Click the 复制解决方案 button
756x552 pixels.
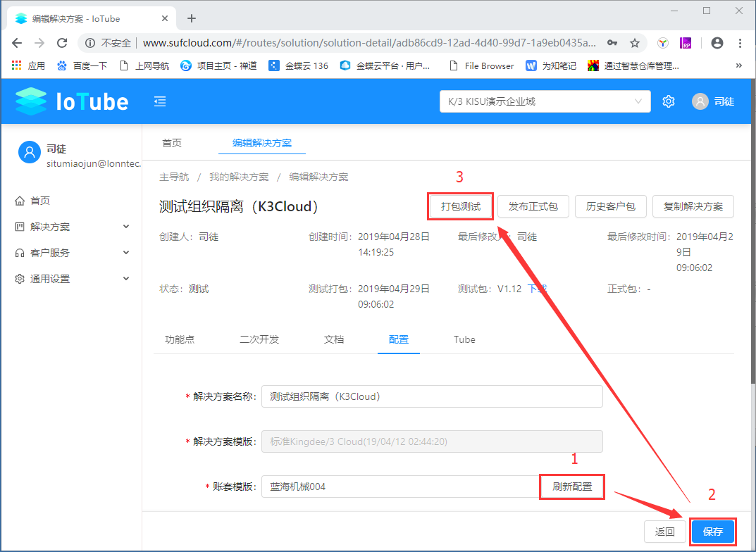(x=693, y=206)
